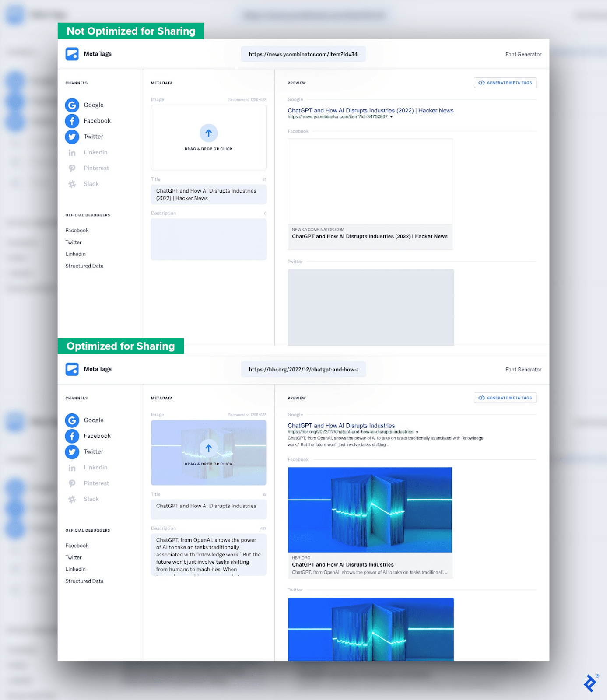This screenshot has height=700, width=607.
Task: Click the upload arrow icon in the empty image box
Action: (209, 133)
